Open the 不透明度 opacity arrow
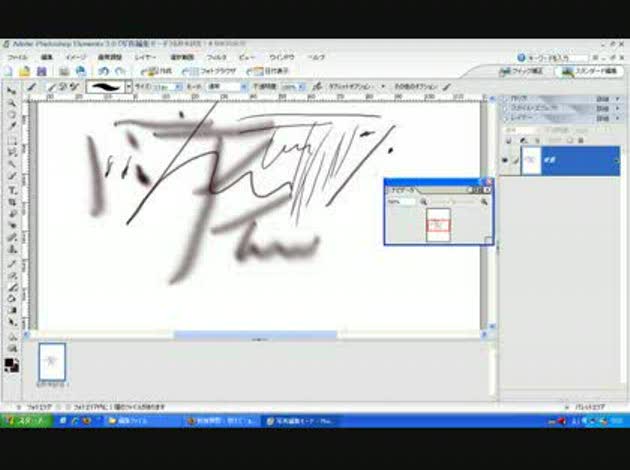The height and width of the screenshot is (470, 630). 302,87
